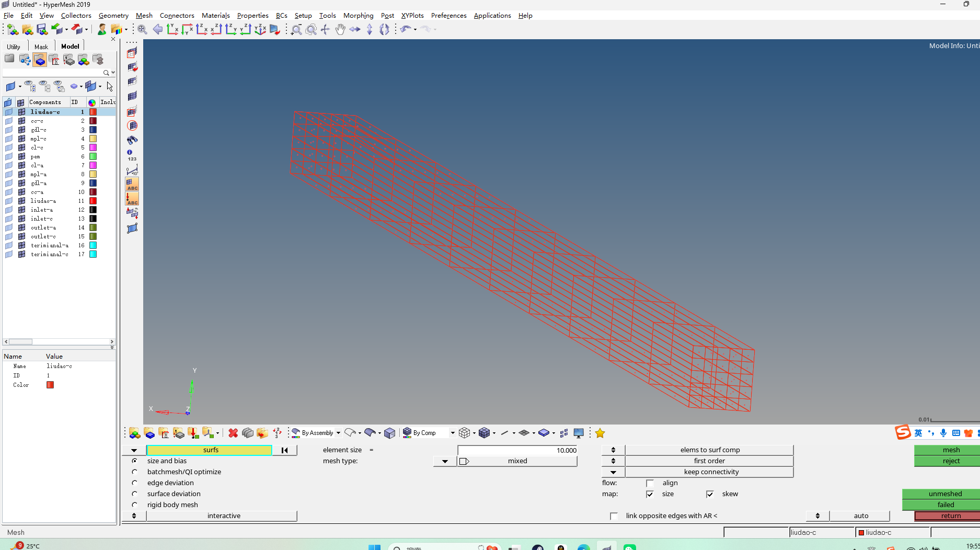The height and width of the screenshot is (550, 980).
Task: Uncheck the skew checkbox
Action: [x=710, y=494]
